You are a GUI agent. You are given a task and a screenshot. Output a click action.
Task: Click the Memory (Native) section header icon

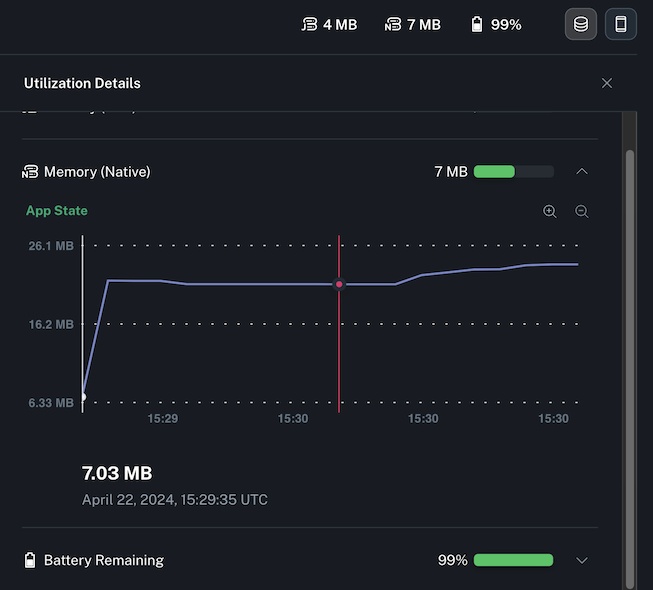click(x=30, y=172)
